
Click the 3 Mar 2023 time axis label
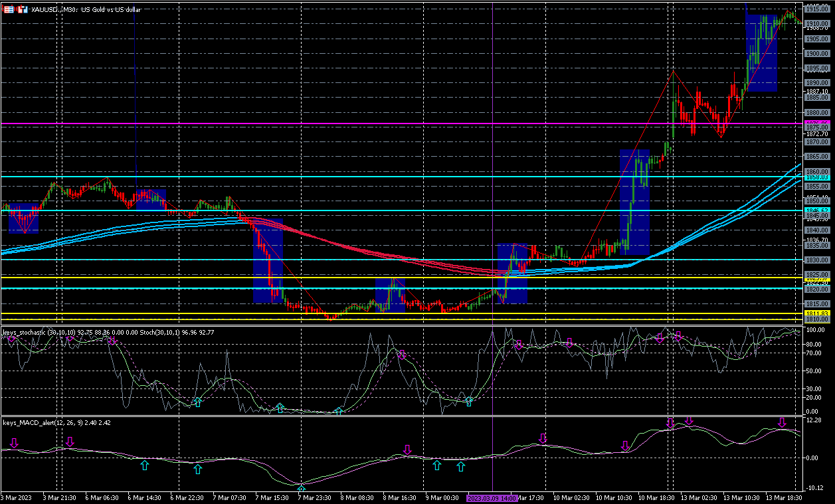pyautogui.click(x=17, y=497)
